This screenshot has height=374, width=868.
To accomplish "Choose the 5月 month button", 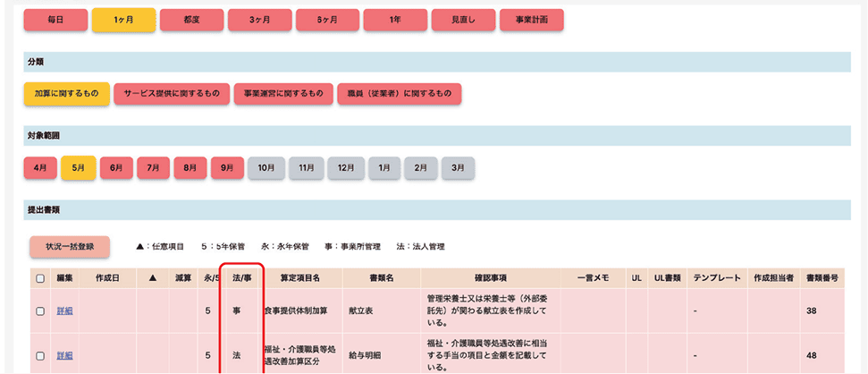I will 79,167.
